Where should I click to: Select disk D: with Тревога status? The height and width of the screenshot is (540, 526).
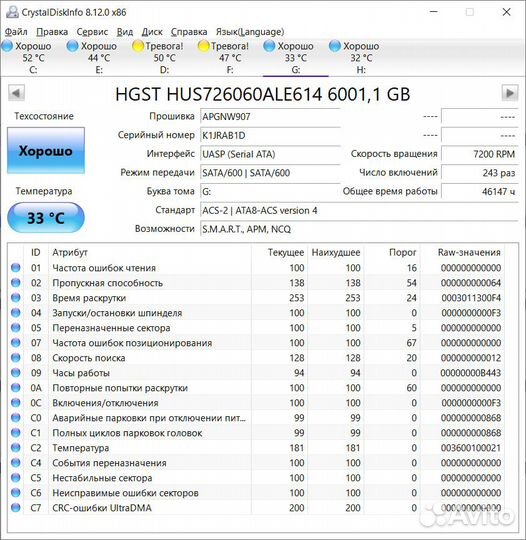pyautogui.click(x=164, y=58)
